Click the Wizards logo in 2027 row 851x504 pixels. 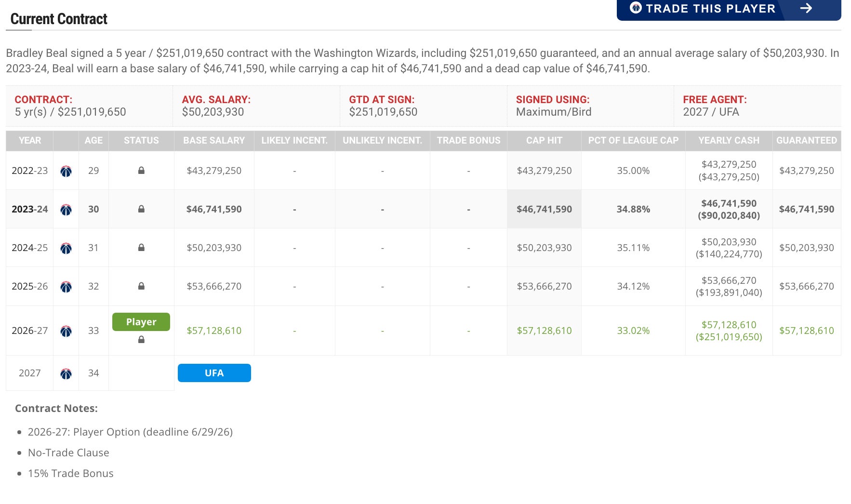66,373
